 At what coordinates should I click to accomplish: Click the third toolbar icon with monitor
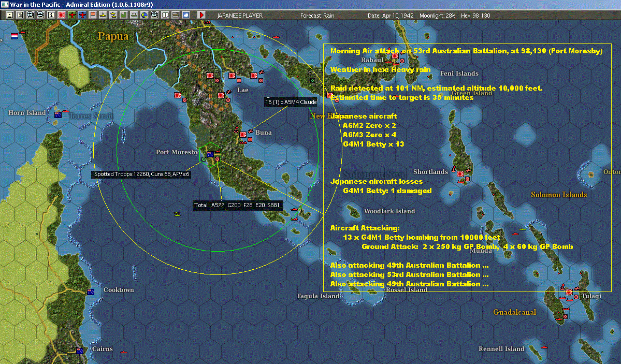click(x=31, y=15)
